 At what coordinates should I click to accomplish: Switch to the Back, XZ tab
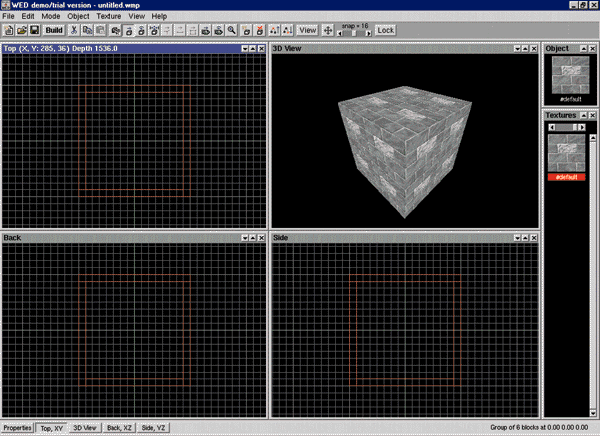118,428
